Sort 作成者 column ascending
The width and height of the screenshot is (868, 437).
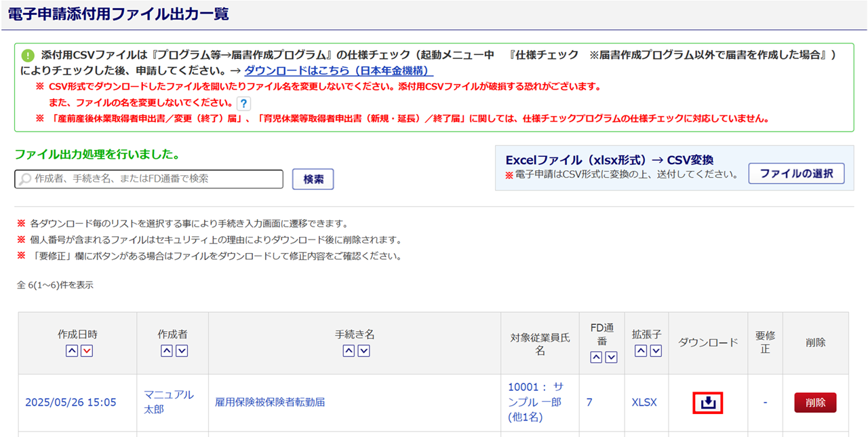[x=166, y=351]
